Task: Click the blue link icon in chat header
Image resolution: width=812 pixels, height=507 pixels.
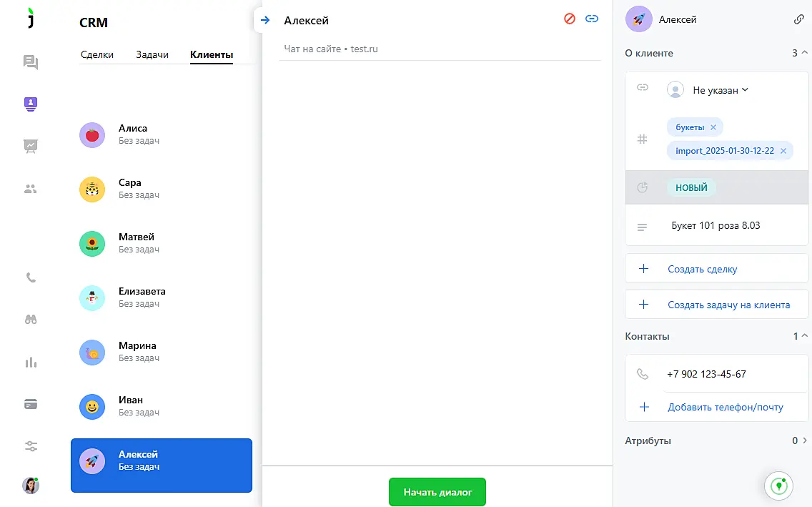Action: point(592,19)
